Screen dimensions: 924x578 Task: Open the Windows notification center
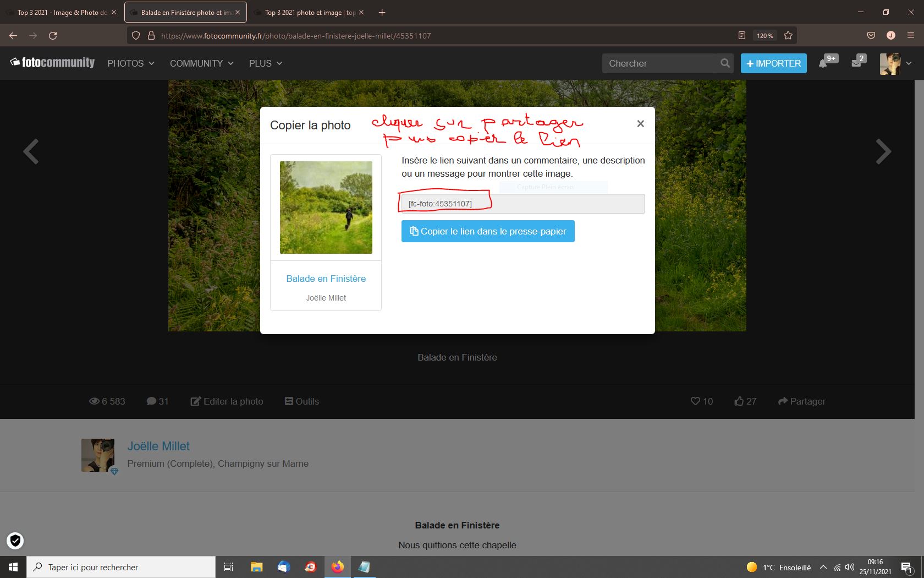click(x=907, y=567)
